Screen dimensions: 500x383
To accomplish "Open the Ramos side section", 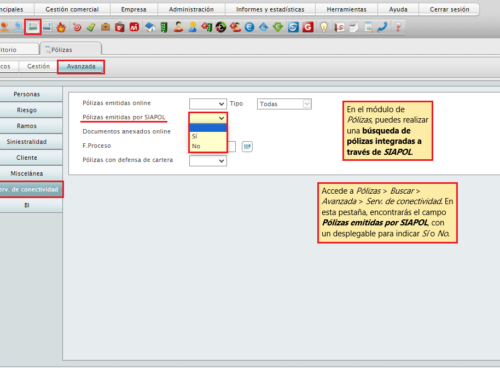I will [x=31, y=126].
